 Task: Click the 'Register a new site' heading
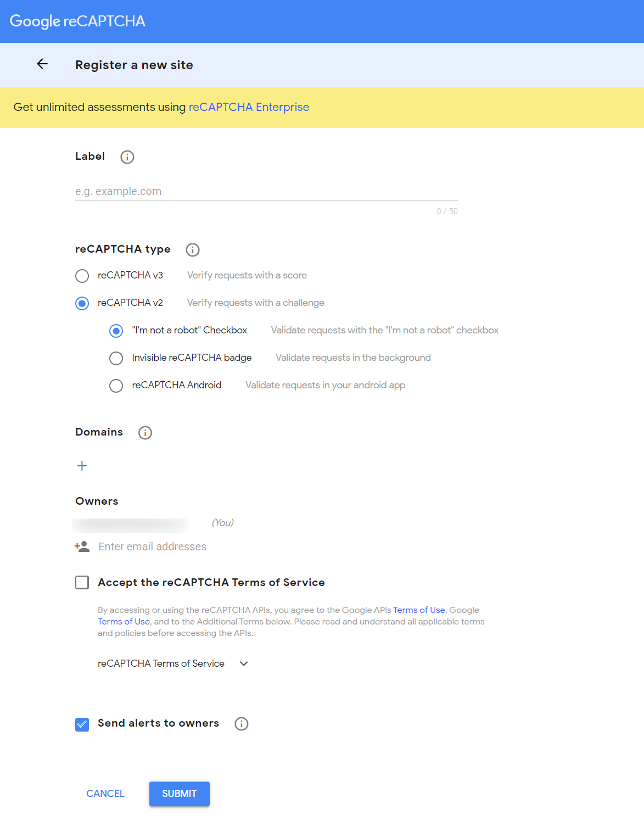pos(134,65)
